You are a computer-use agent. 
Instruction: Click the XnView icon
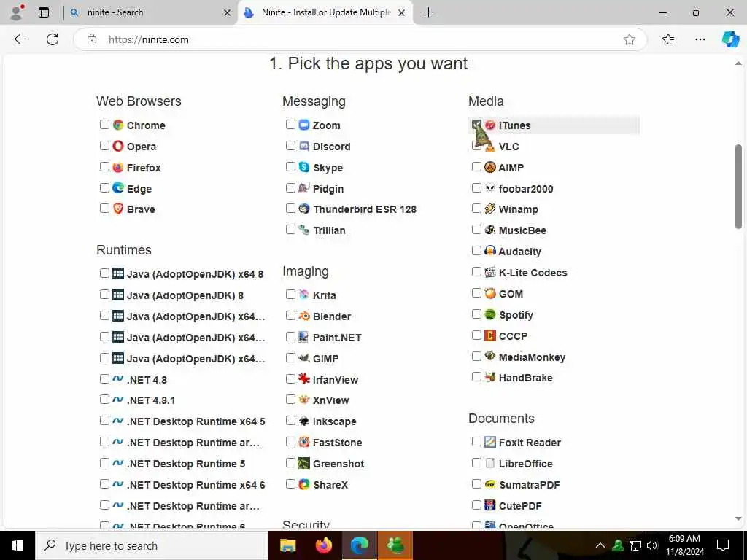coord(304,400)
